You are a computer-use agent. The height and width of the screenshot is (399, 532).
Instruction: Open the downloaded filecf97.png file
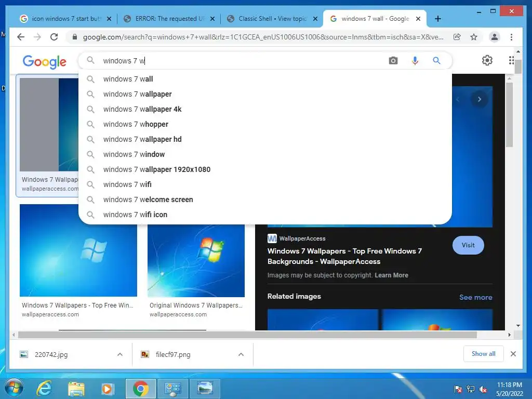tap(172, 354)
